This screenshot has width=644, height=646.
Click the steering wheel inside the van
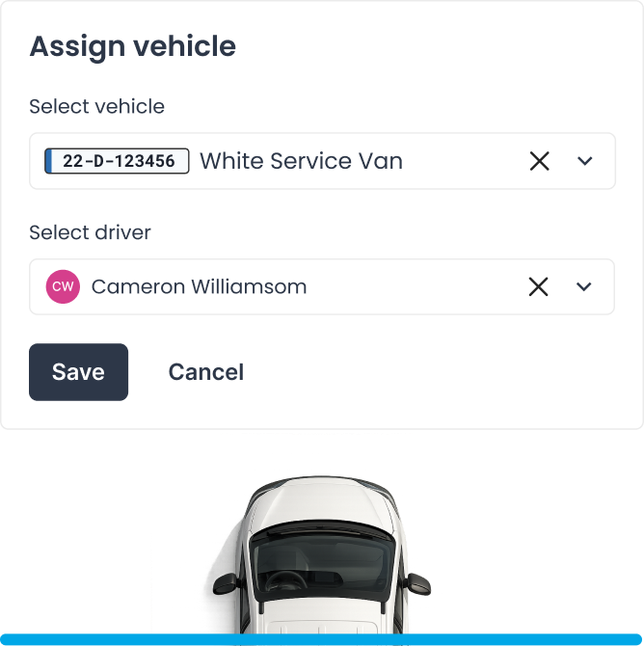point(285,581)
